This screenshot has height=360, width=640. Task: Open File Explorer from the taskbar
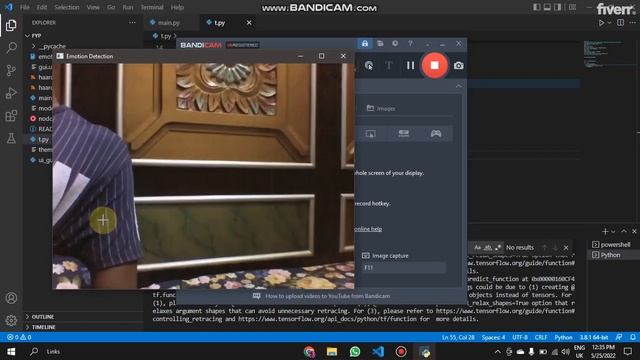[x=332, y=351]
